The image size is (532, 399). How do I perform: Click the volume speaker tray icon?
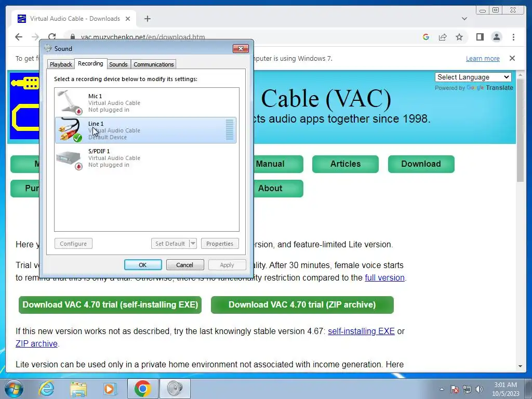pyautogui.click(x=479, y=389)
